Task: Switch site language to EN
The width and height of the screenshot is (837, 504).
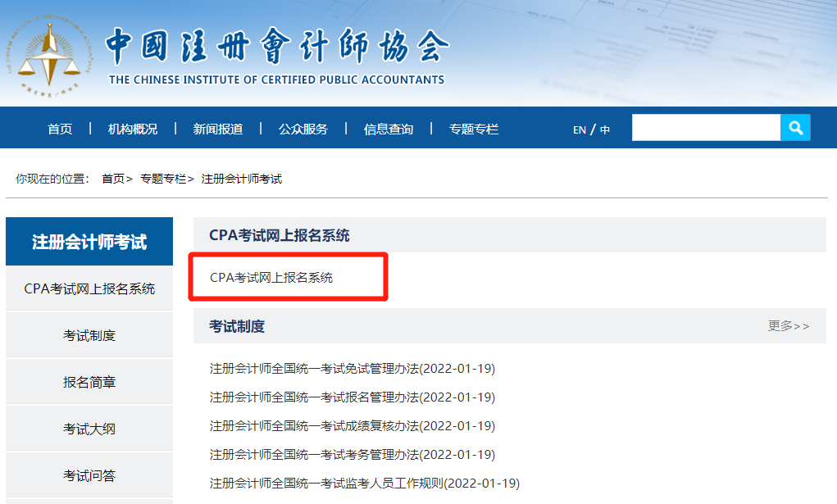Action: pos(578,129)
